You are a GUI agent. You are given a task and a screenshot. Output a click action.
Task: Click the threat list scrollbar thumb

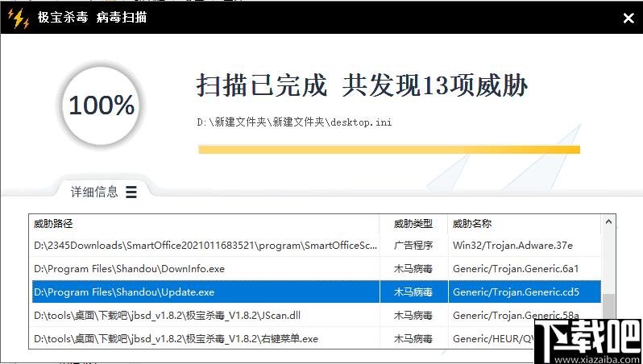coord(608,306)
